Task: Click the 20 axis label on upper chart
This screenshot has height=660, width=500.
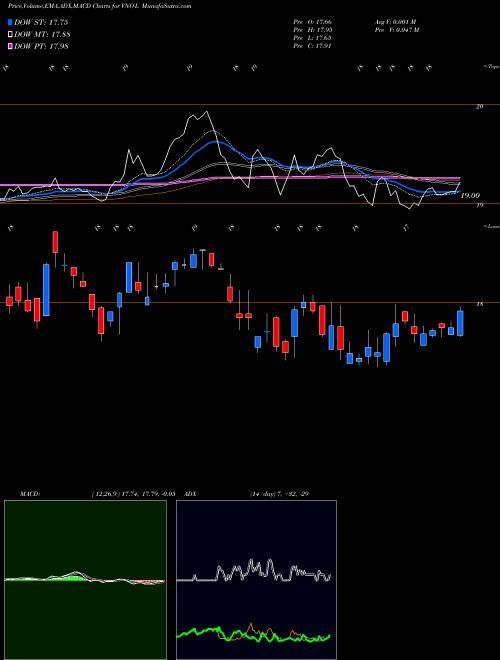Action: [479, 106]
